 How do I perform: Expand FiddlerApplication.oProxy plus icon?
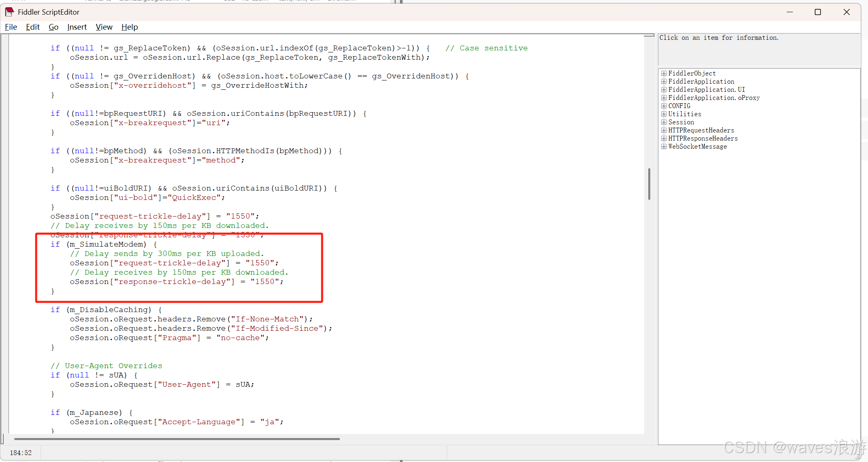tap(664, 98)
